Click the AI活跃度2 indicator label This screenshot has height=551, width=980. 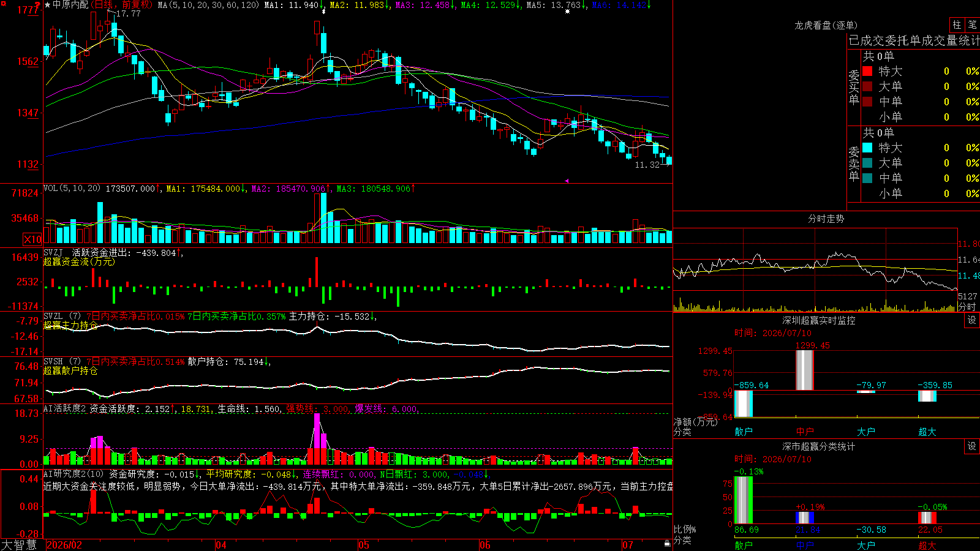coord(65,408)
